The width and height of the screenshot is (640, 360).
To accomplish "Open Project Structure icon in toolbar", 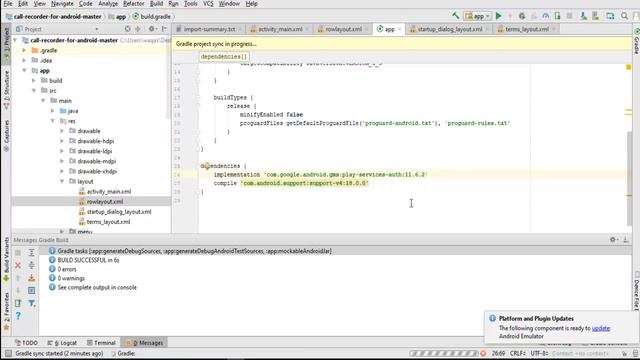I will (x=610, y=16).
